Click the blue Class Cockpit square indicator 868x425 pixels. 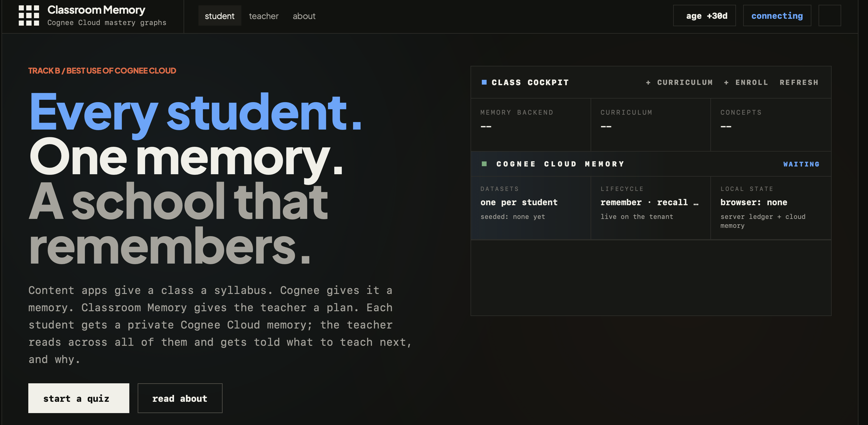484,82
